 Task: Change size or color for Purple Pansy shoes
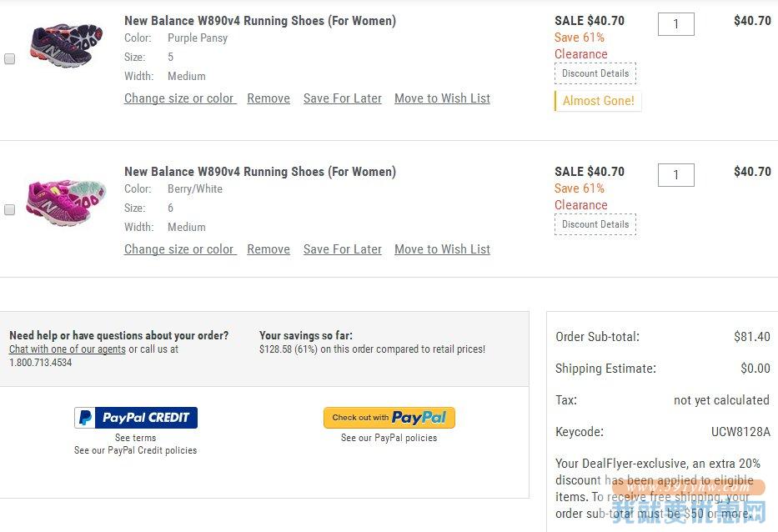(x=180, y=98)
